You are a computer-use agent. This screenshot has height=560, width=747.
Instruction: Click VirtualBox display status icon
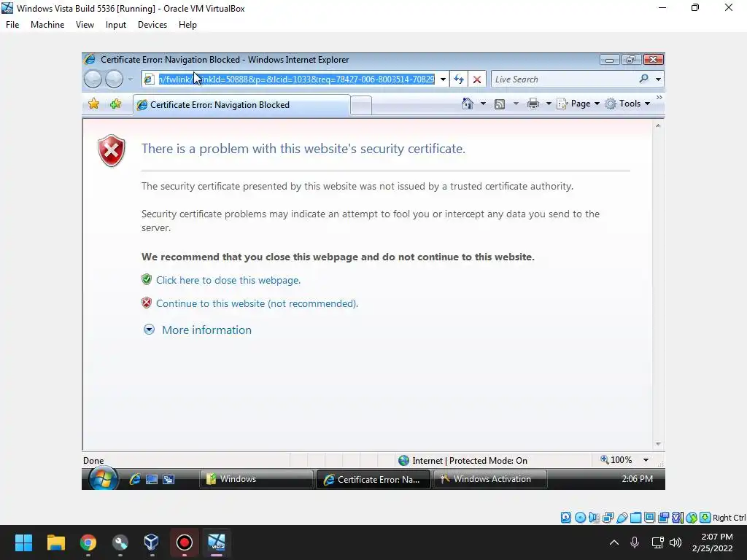[649, 518]
